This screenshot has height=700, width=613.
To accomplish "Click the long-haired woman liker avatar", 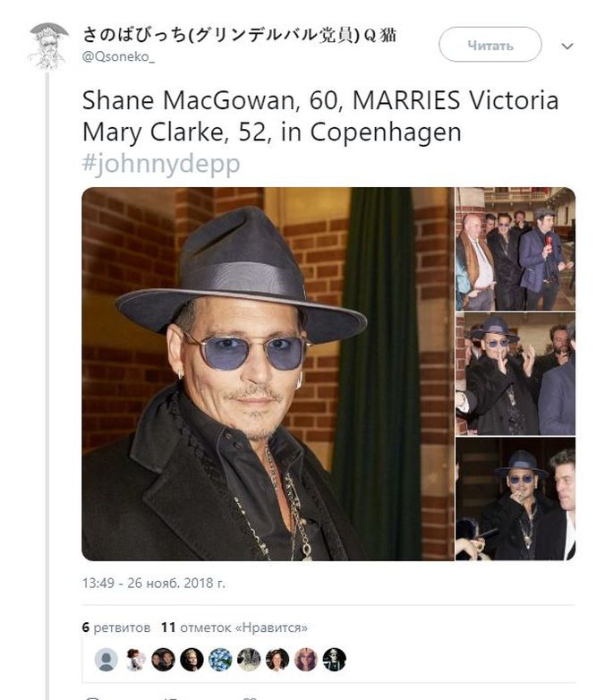I will (x=306, y=660).
